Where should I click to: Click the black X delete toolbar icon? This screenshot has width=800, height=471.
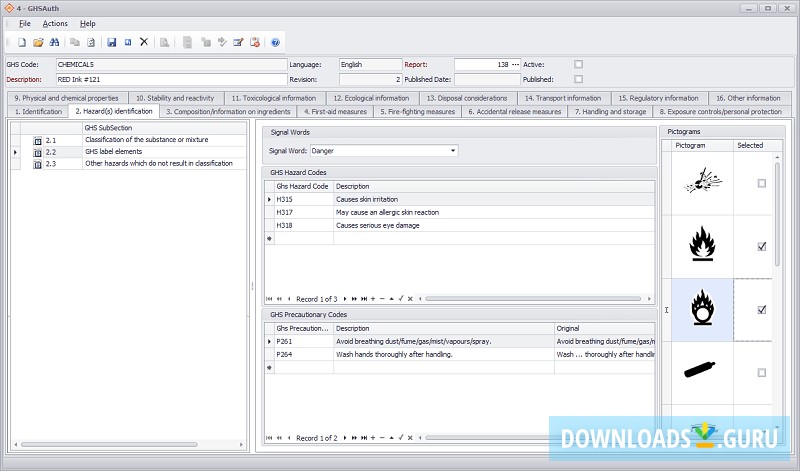(x=144, y=42)
